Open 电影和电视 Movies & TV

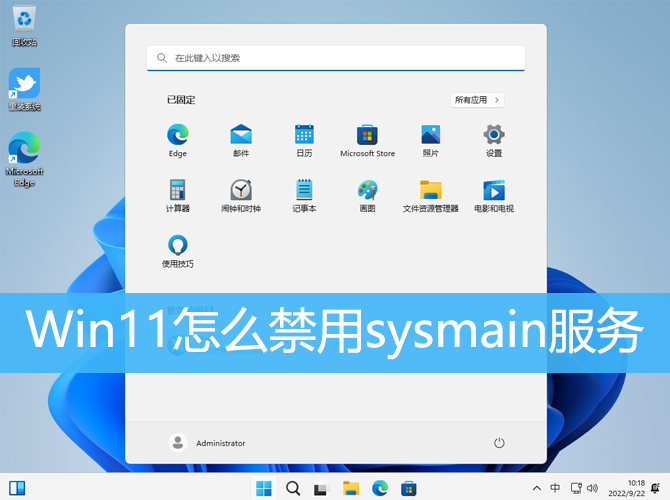[493, 190]
